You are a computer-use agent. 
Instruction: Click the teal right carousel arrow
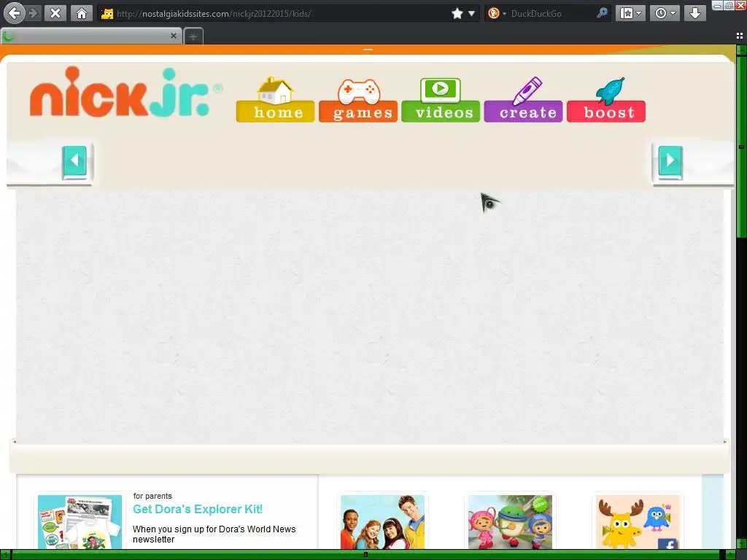(671, 163)
